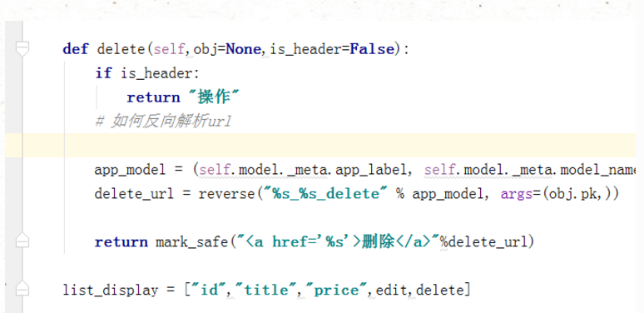The width and height of the screenshot is (644, 313).
Task: Click 'is_header=False' parameter
Action: tap(332, 49)
